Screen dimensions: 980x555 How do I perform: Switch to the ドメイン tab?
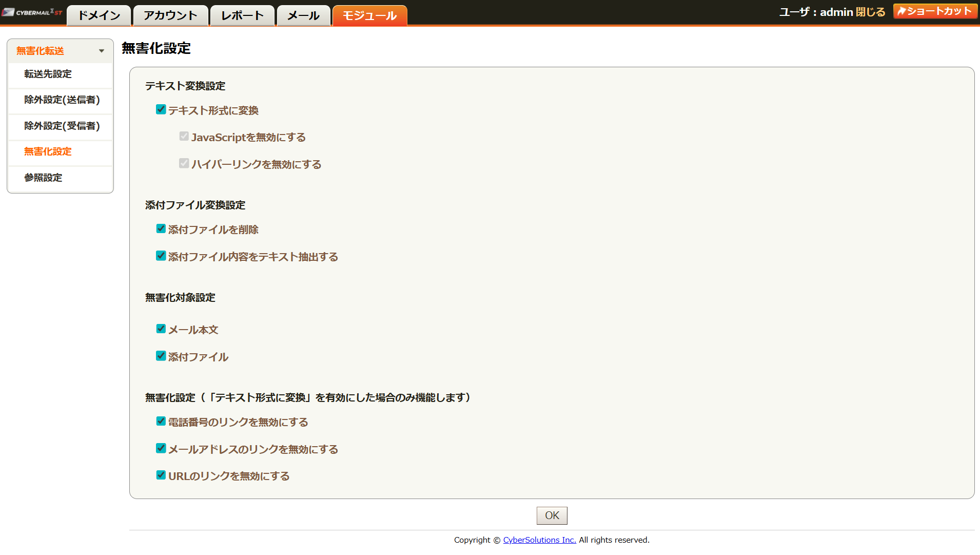[x=99, y=15]
